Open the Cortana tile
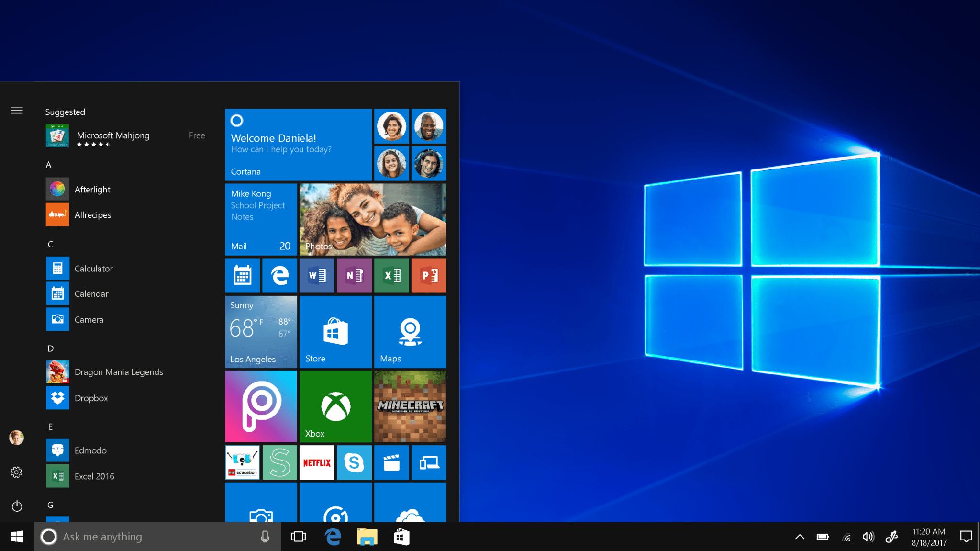980x551 pixels. (299, 144)
